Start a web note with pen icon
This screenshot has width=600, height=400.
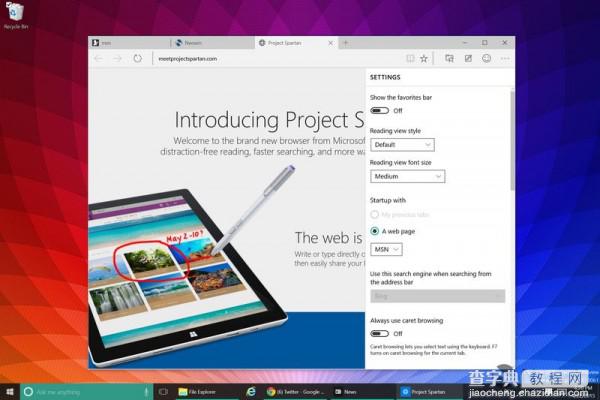click(468, 58)
